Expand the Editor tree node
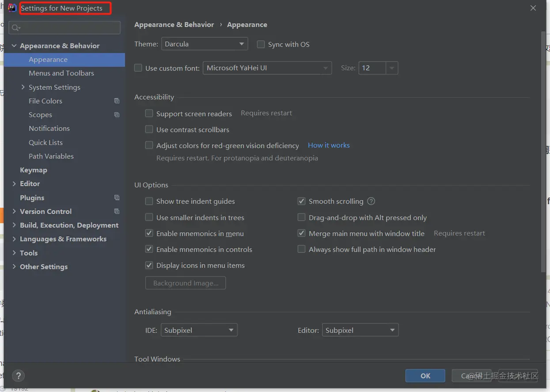This screenshot has height=392, width=550. [14, 183]
